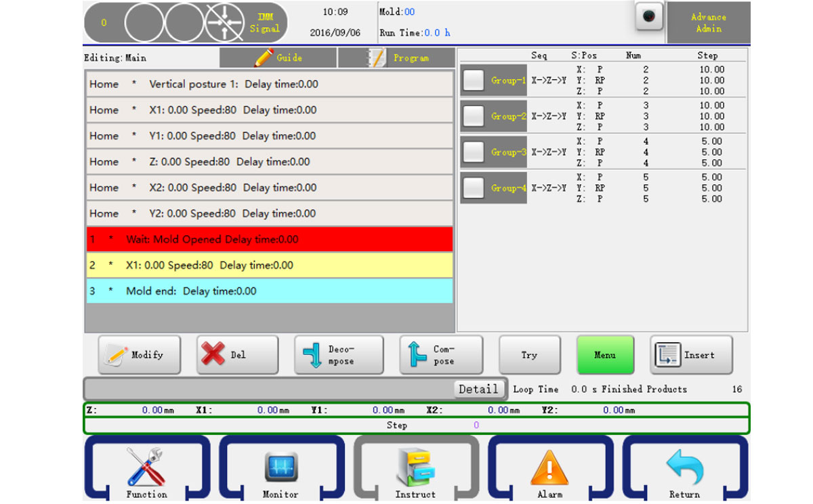Open the green Menu button
Screen dimensions: 813x504
pyautogui.click(x=605, y=355)
